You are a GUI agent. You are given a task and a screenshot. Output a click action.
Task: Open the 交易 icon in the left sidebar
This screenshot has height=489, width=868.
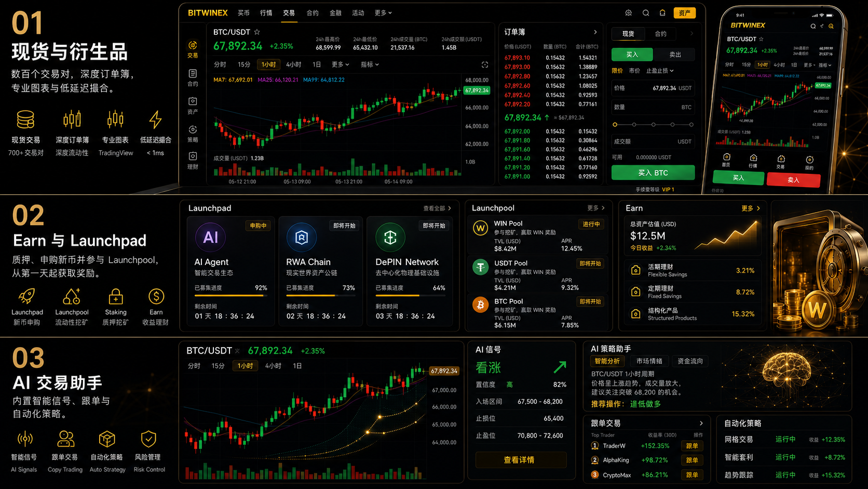193,46
